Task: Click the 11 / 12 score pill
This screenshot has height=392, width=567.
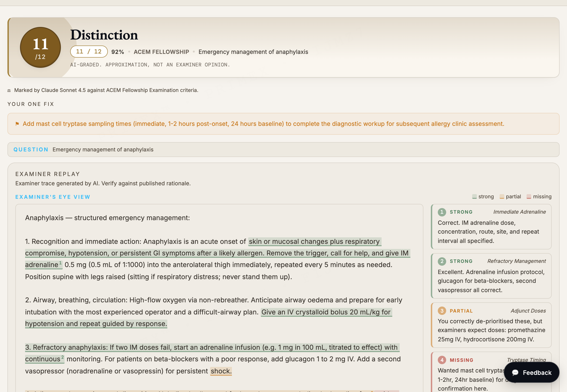Action: click(x=89, y=52)
